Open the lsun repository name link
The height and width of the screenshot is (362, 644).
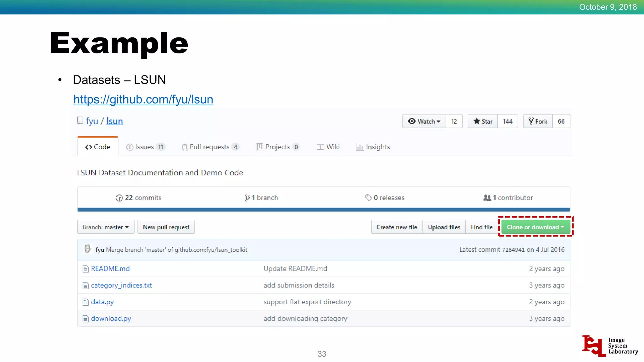pos(114,121)
